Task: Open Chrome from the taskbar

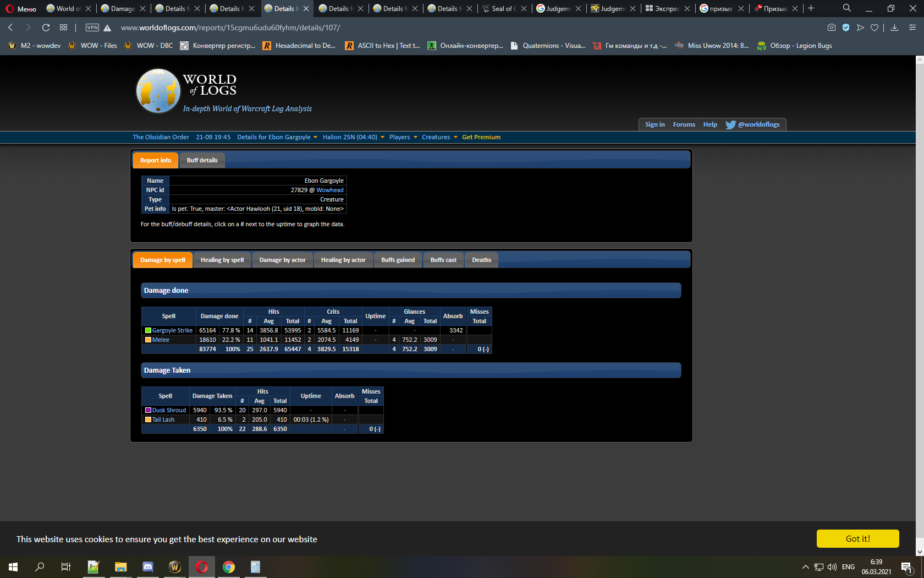Action: point(229,567)
